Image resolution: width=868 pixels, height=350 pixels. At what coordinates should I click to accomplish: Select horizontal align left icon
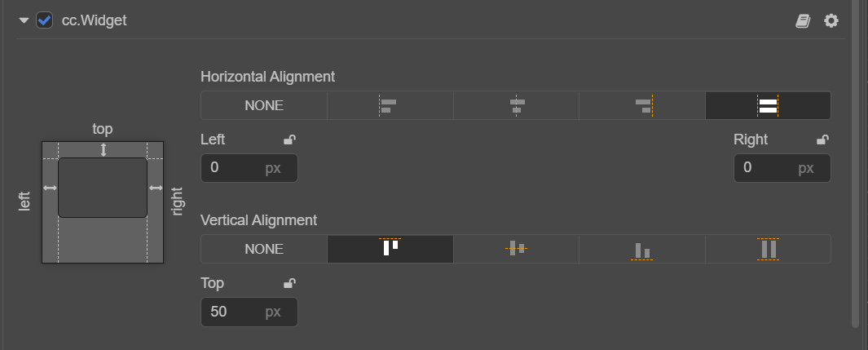390,105
